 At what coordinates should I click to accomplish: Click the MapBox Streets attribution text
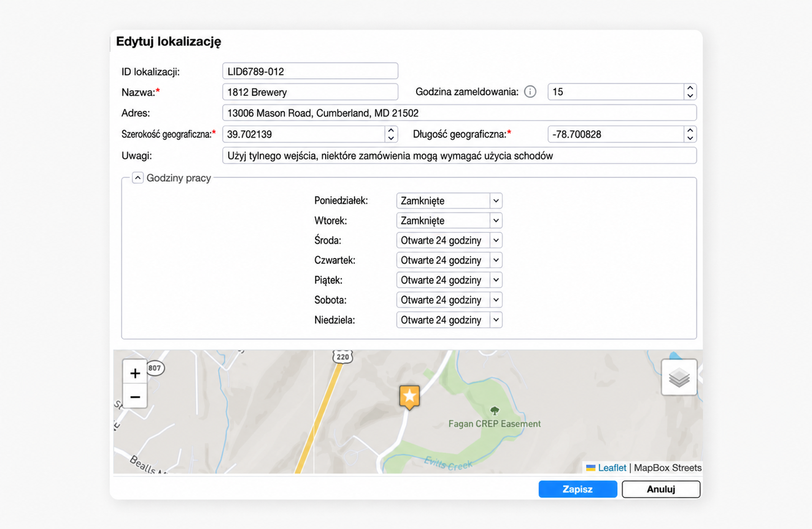tap(667, 468)
